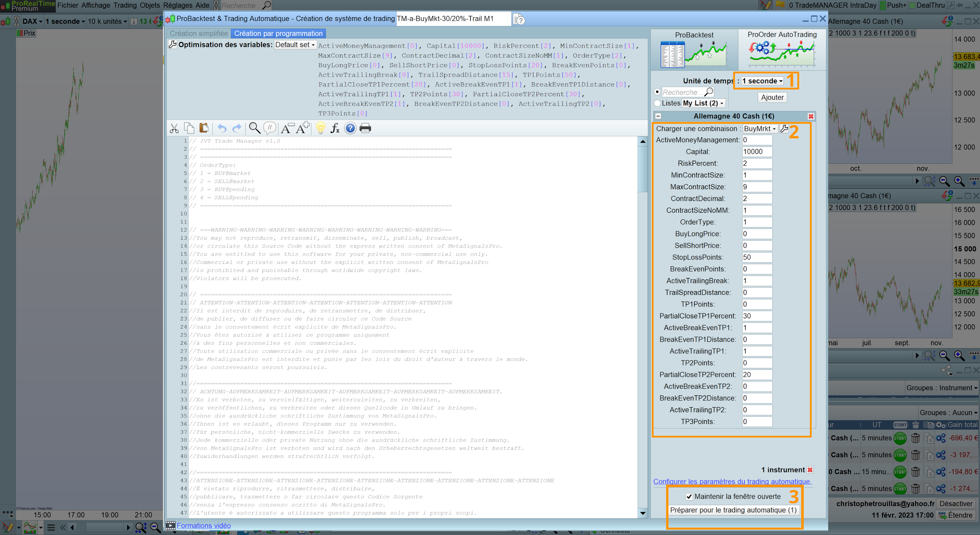Screen dimensions: 980x535
Task: Click the Étendre button
Action: (x=955, y=515)
